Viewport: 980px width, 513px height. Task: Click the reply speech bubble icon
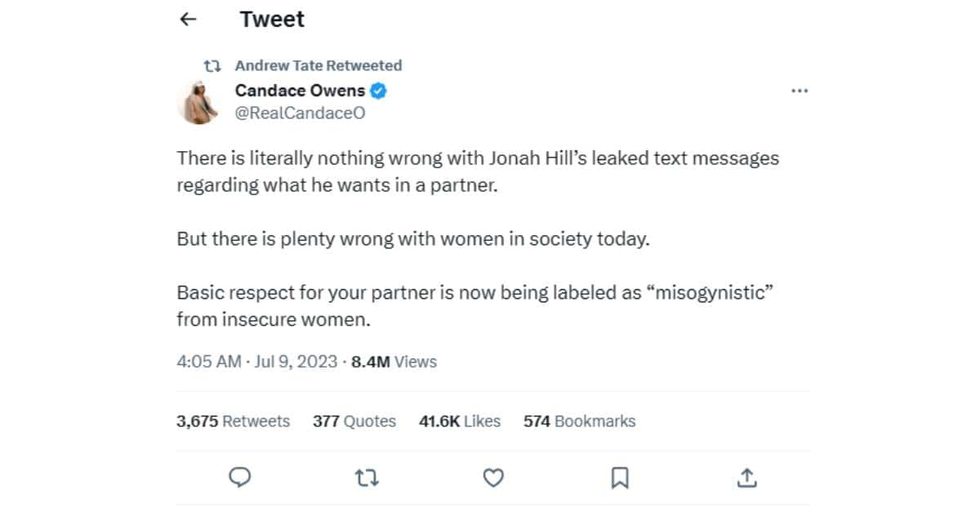pyautogui.click(x=238, y=477)
